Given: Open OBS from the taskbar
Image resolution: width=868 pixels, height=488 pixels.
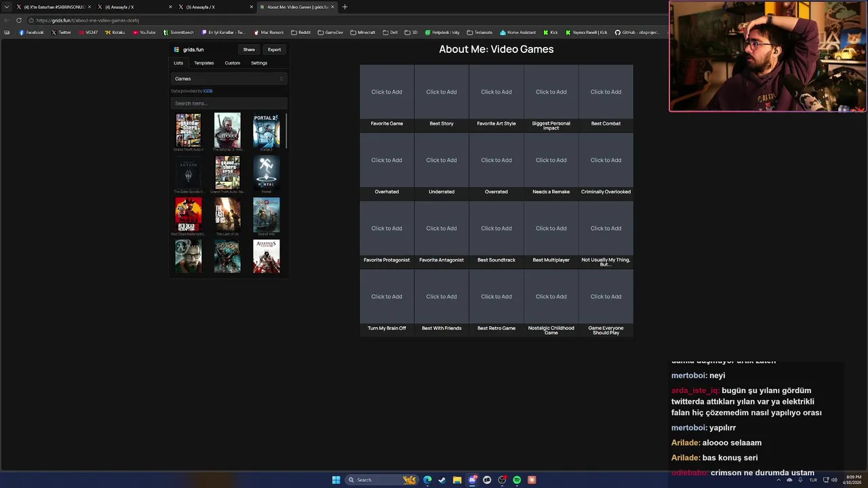Looking at the screenshot, I should click(x=502, y=480).
